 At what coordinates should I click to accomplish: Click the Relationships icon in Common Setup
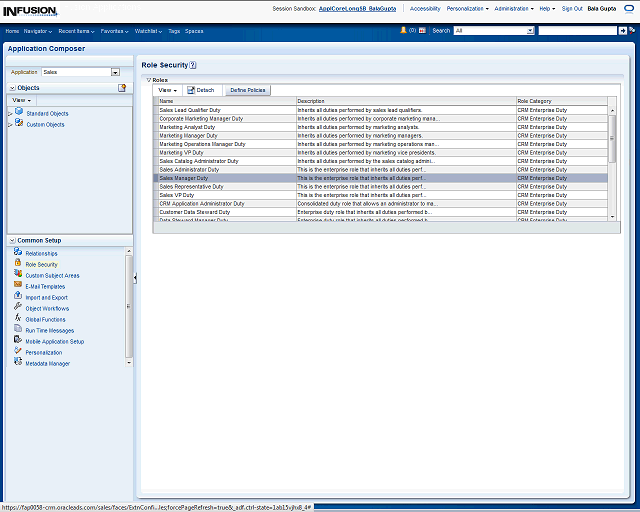coord(18,253)
